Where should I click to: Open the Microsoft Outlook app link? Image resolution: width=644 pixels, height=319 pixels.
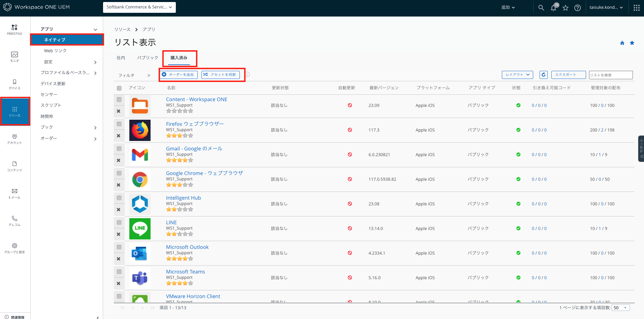click(187, 247)
